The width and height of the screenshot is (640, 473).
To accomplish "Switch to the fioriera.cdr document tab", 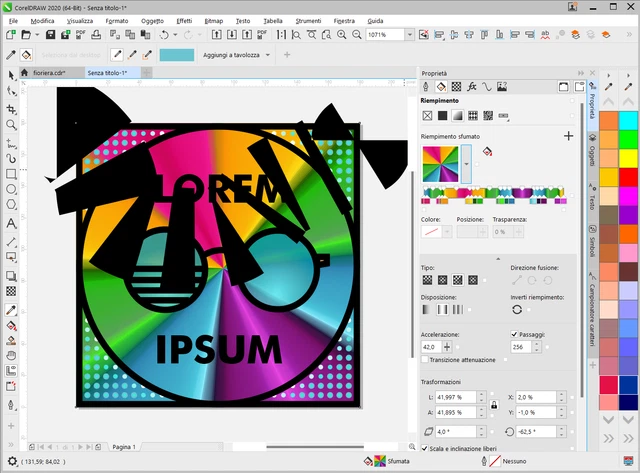I will [x=49, y=73].
